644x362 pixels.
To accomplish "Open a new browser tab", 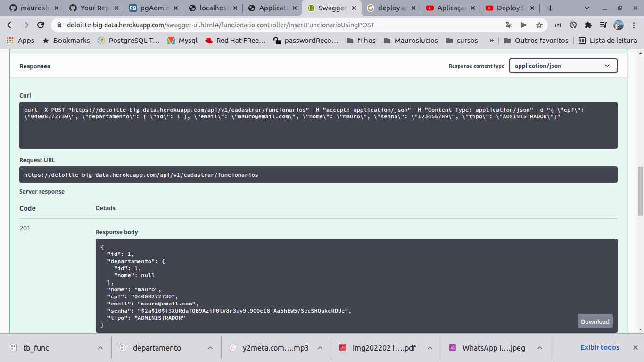I will click(x=550, y=8).
